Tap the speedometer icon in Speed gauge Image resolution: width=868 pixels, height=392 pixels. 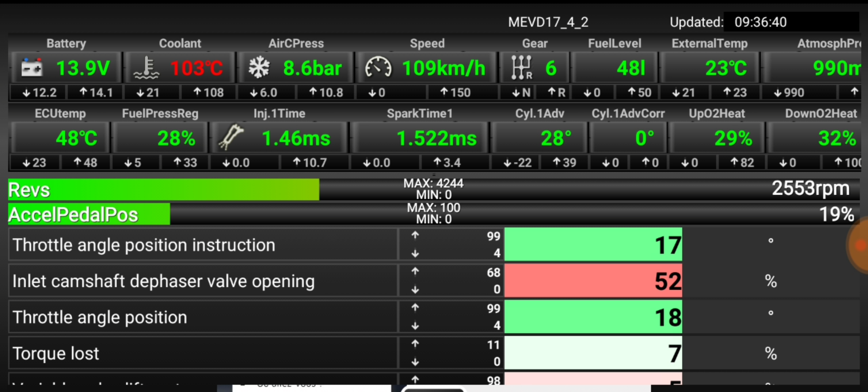(378, 68)
